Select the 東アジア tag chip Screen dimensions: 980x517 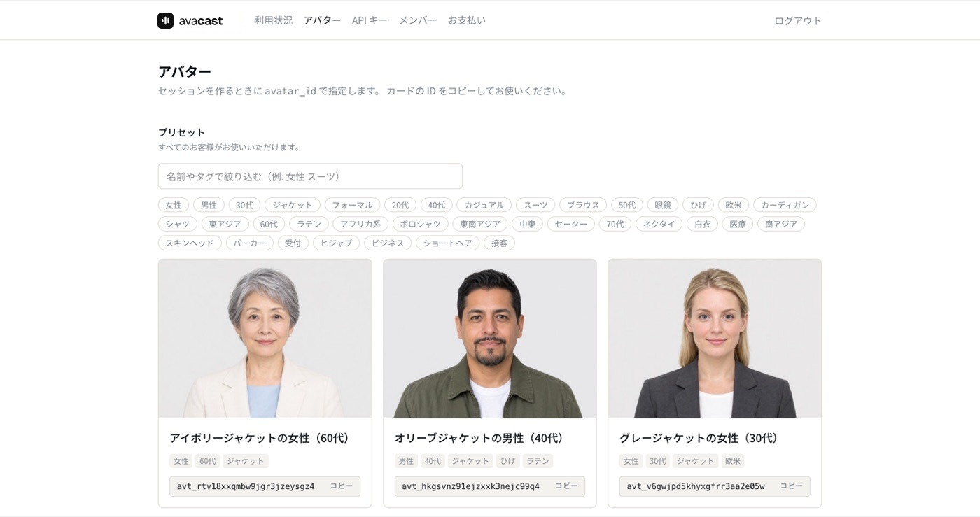click(x=225, y=224)
